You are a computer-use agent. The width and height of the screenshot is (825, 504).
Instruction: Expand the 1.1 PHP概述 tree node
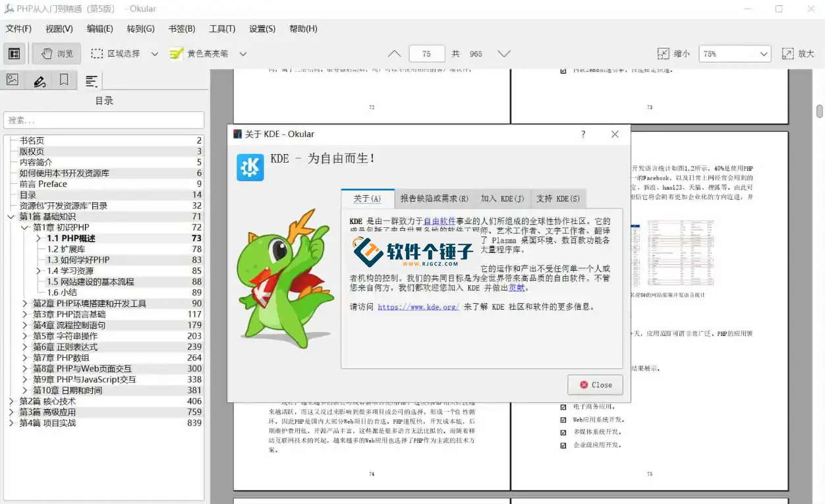tap(39, 238)
